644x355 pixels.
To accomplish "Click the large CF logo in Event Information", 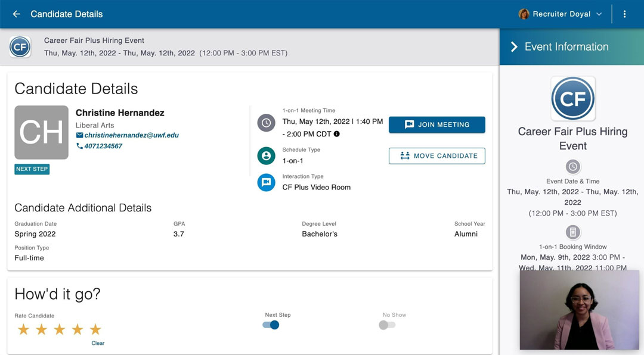I will pyautogui.click(x=572, y=98).
